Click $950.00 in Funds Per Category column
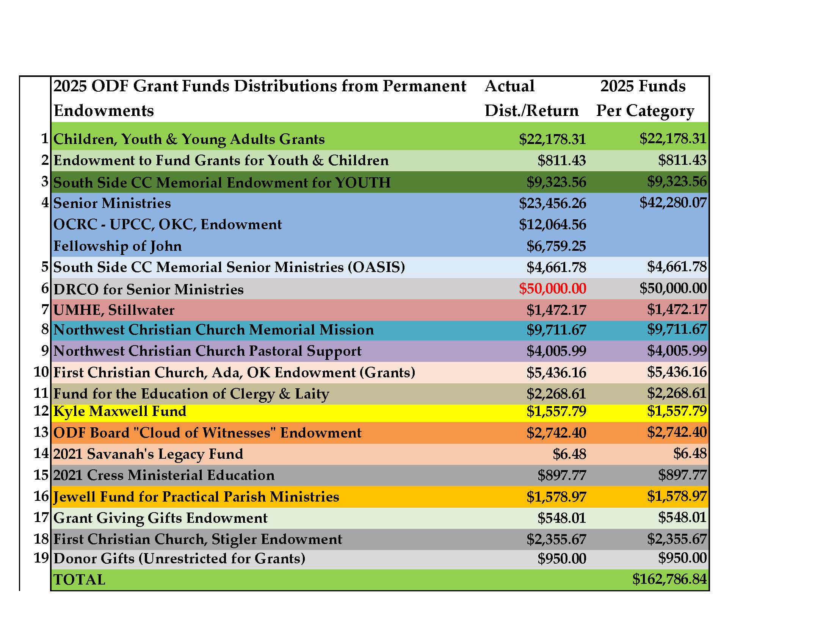 click(682, 558)
